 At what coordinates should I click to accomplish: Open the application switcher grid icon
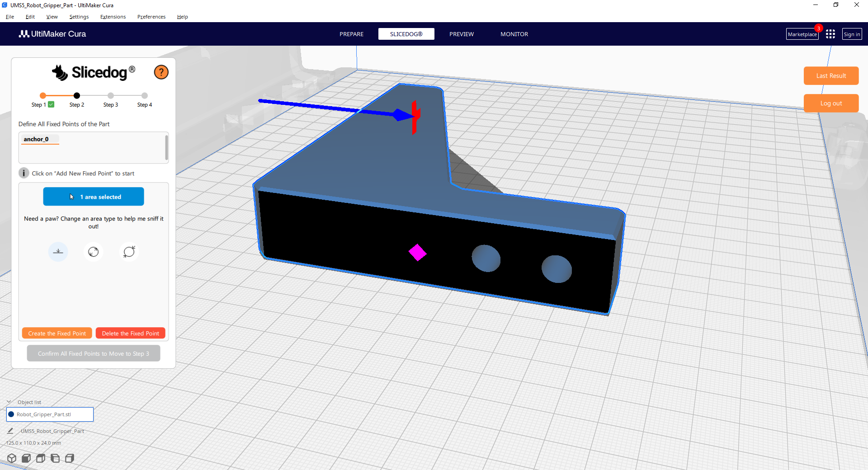(830, 34)
